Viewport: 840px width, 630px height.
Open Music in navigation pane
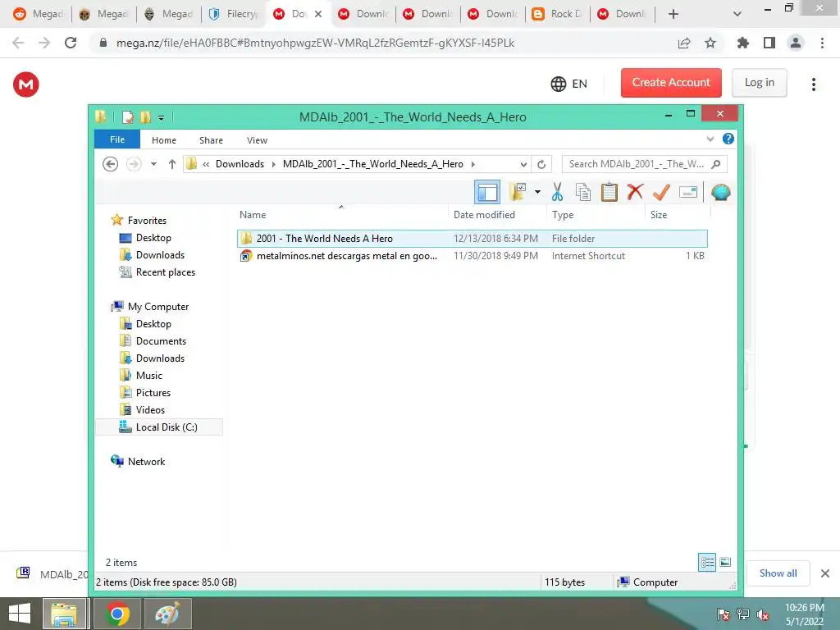click(149, 375)
